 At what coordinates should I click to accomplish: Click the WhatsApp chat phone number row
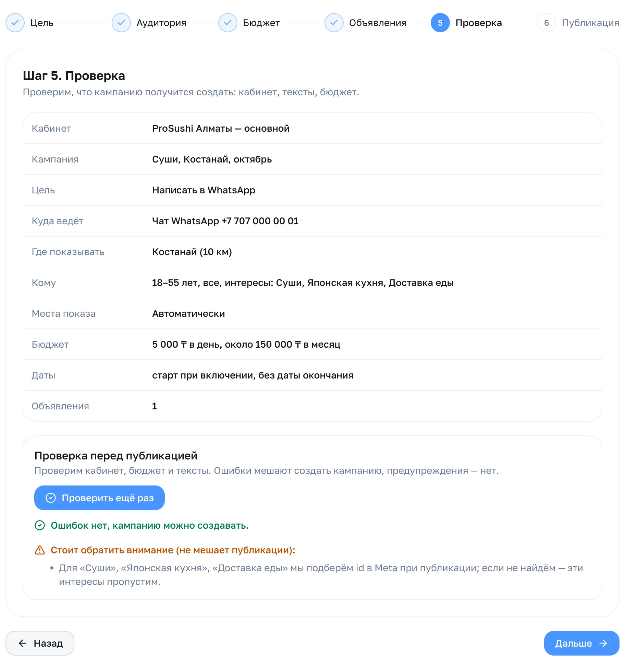[312, 221]
